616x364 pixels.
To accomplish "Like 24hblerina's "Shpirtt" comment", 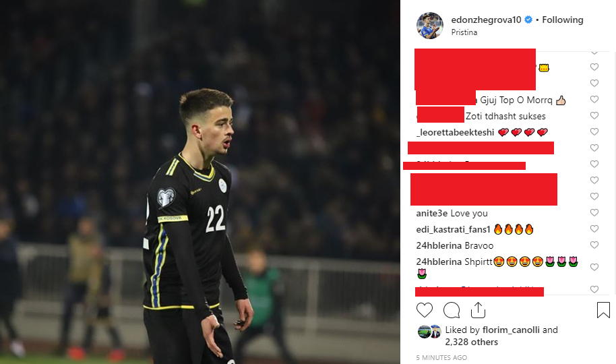I will pyautogui.click(x=594, y=267).
